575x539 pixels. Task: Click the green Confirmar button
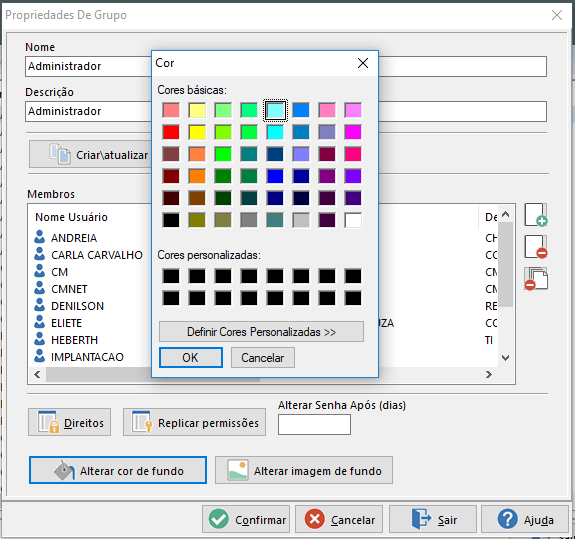(x=246, y=519)
